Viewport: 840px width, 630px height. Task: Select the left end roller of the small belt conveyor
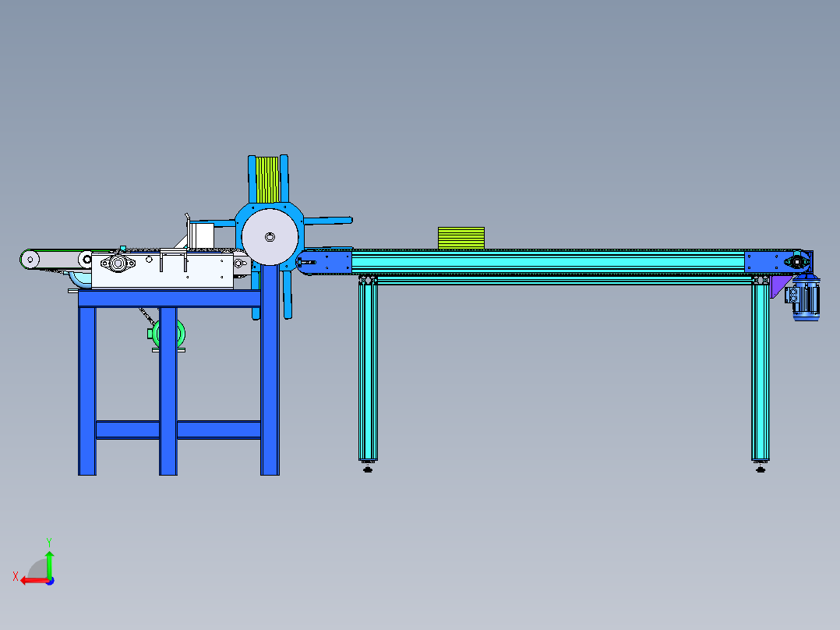tap(30, 260)
